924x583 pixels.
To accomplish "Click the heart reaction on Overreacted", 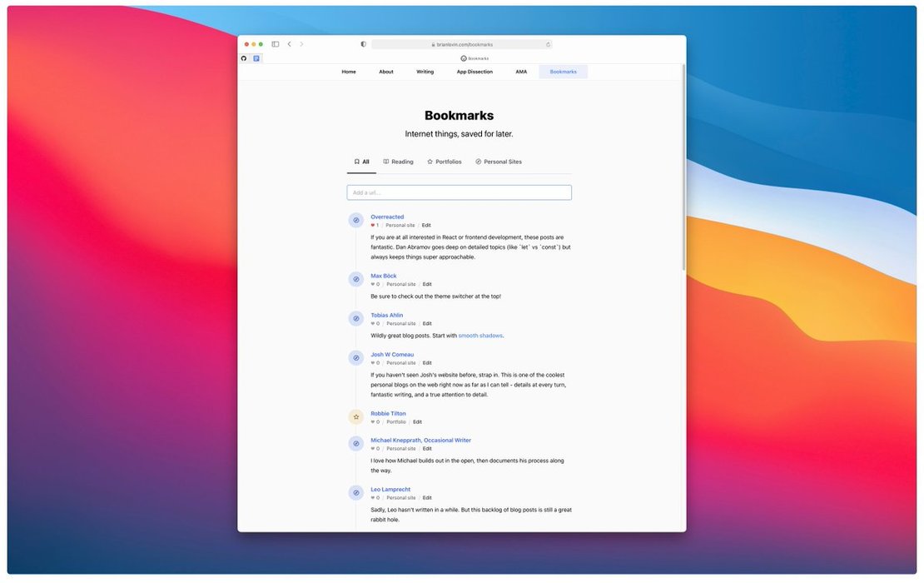I will tap(375, 225).
